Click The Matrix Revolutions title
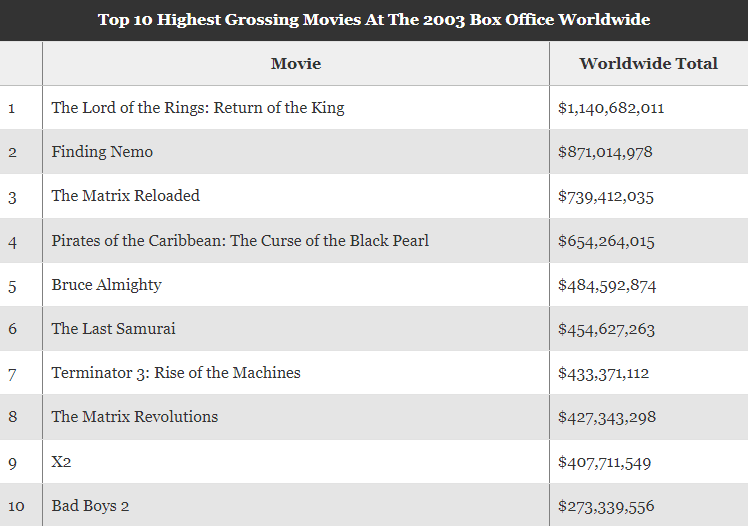 pyautogui.click(x=135, y=417)
